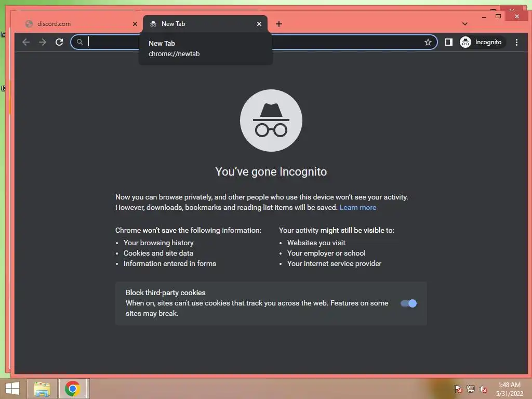Screen dimensions: 532x399
Task: Open File Explorer from the taskbar
Action: tap(42, 389)
